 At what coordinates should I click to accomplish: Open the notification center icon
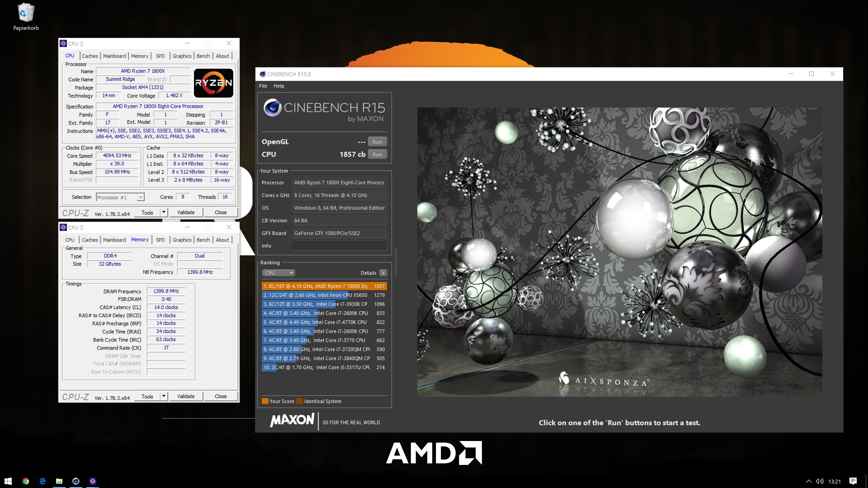tap(853, 481)
